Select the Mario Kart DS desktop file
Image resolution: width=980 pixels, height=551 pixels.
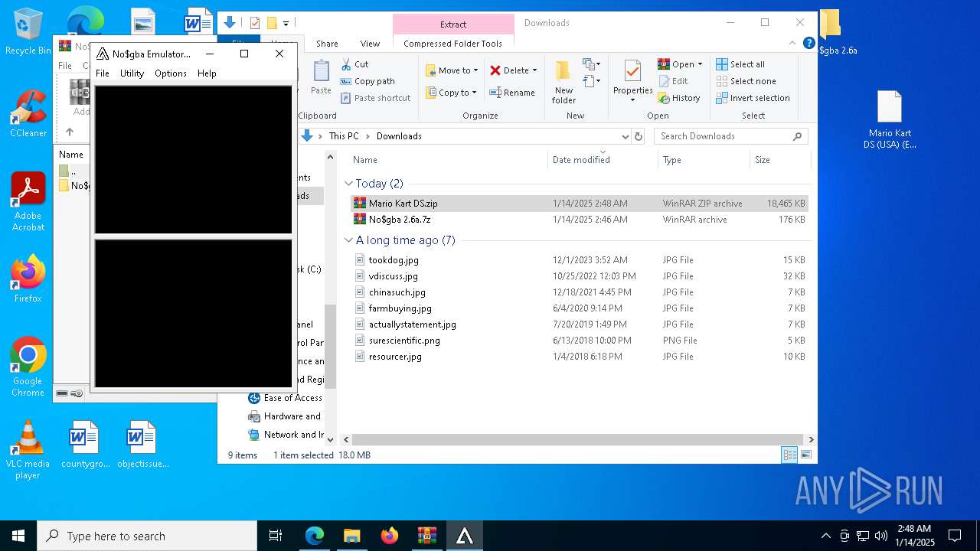[890, 119]
